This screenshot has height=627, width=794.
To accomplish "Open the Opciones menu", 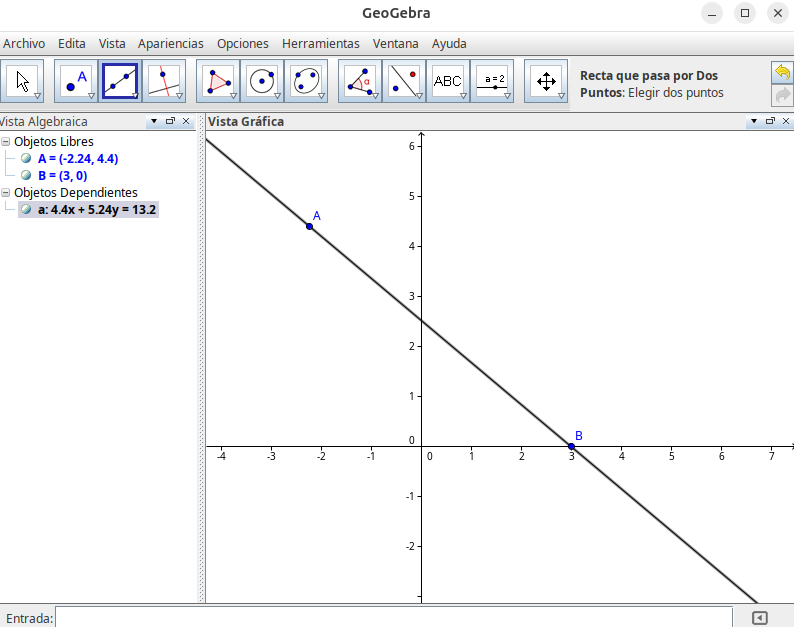I will click(243, 44).
